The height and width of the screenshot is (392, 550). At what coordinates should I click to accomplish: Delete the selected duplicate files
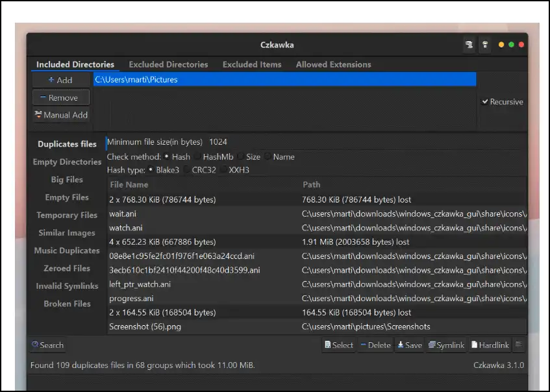point(375,345)
